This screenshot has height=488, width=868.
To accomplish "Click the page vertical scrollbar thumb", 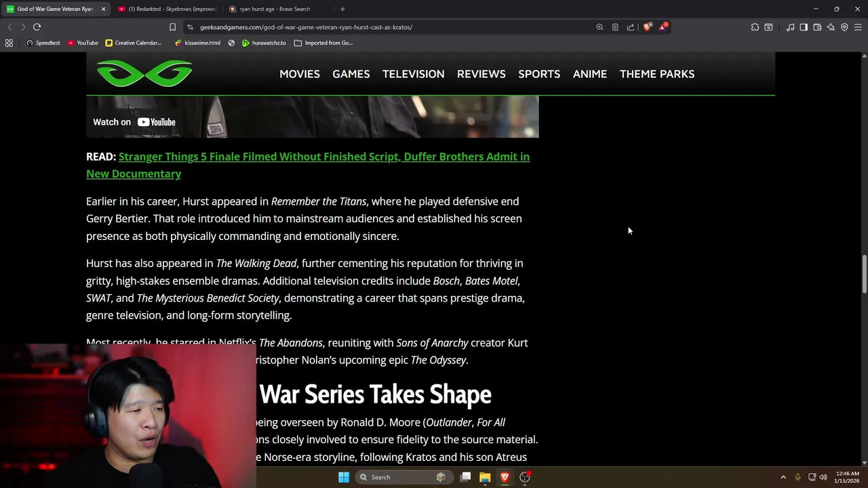I will tap(864, 273).
